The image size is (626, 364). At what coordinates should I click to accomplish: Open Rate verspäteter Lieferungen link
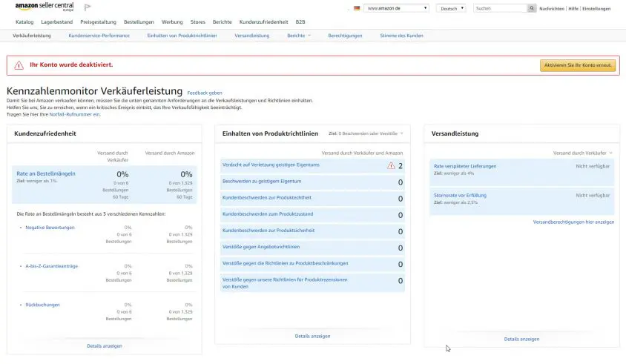pos(465,166)
